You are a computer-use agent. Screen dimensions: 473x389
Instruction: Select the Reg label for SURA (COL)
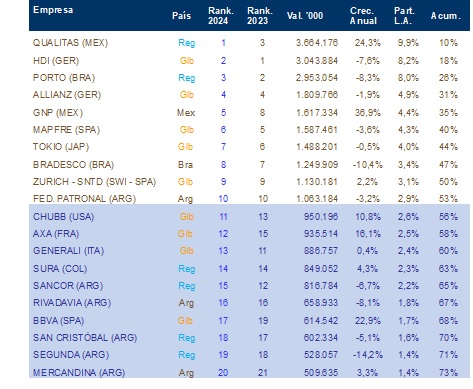187,269
